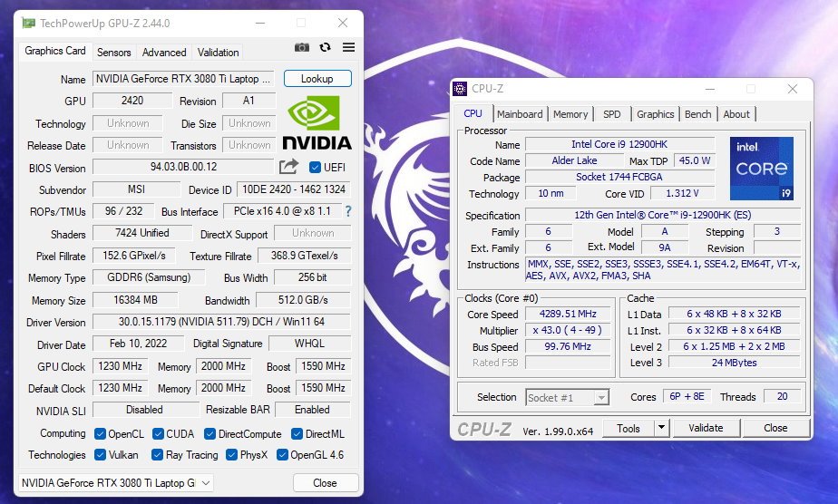Click the Shaders value 7424 Unified
The image size is (838, 504).
pyautogui.click(x=142, y=233)
